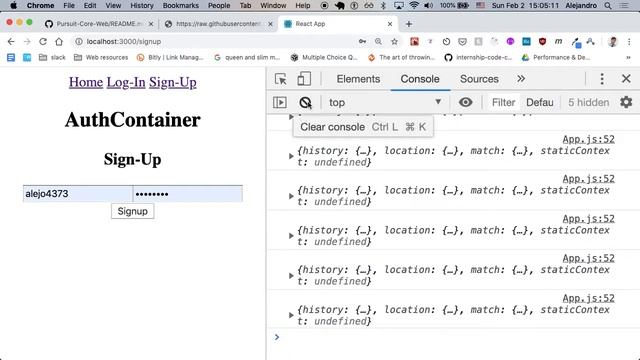Viewport: 640px width, 360px height.
Task: Open a new browser tab
Action: tap(409, 24)
